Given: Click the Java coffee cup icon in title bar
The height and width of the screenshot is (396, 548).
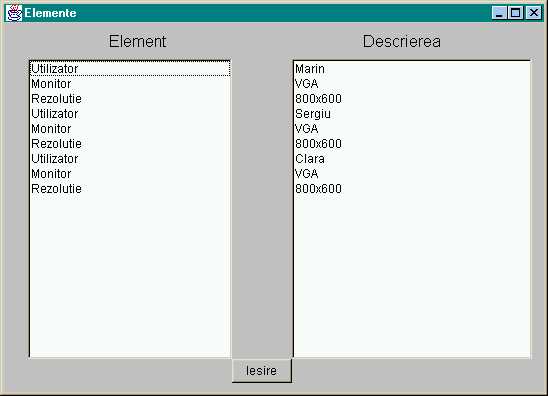Looking at the screenshot, I should point(14,13).
